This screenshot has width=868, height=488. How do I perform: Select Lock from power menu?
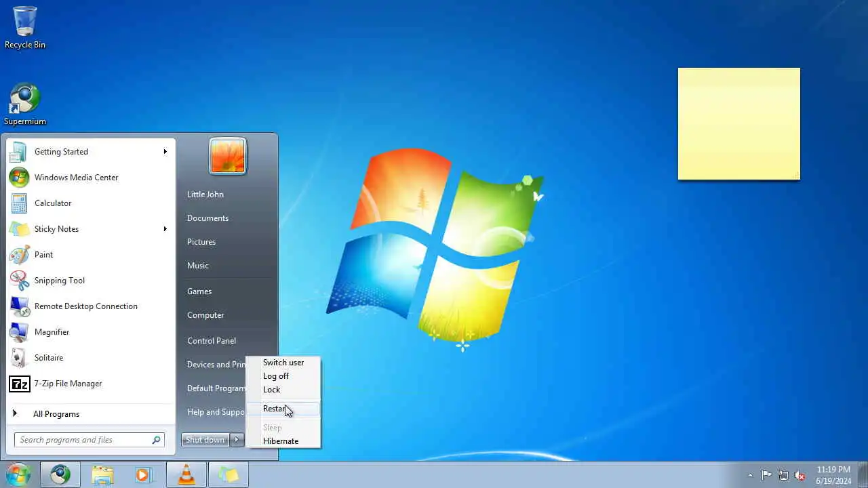[x=283, y=390]
